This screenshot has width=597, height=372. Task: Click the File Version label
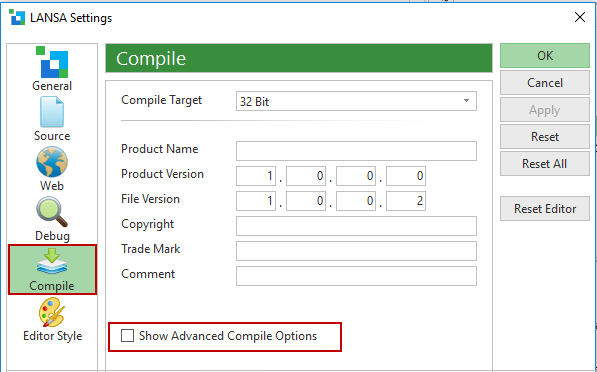tap(150, 199)
